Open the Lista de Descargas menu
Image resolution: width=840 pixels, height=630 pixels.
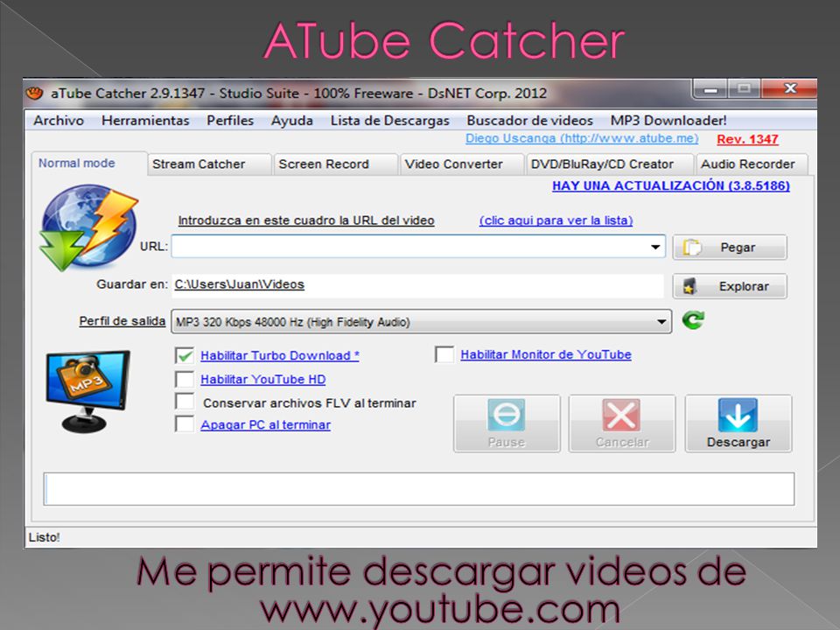(389, 121)
